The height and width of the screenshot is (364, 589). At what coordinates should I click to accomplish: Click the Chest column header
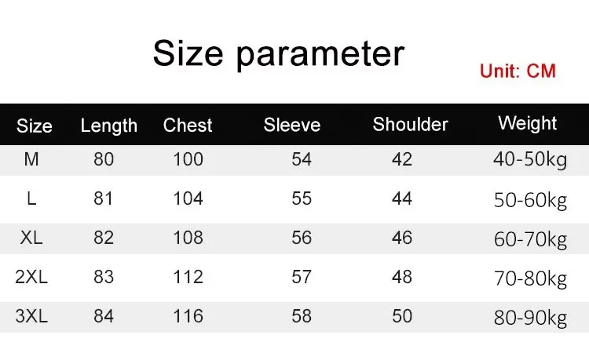coord(188,126)
